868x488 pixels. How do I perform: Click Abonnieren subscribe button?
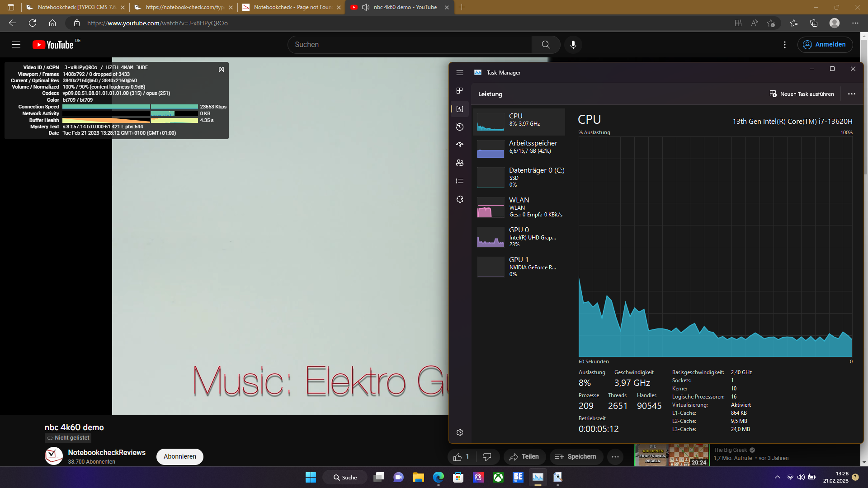(x=180, y=456)
